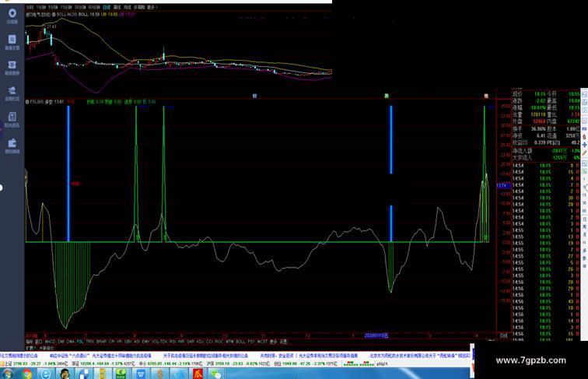The width and height of the screenshot is (588, 379).
Task: Select the highlighted FSL indicator tab
Action: [x=80, y=342]
